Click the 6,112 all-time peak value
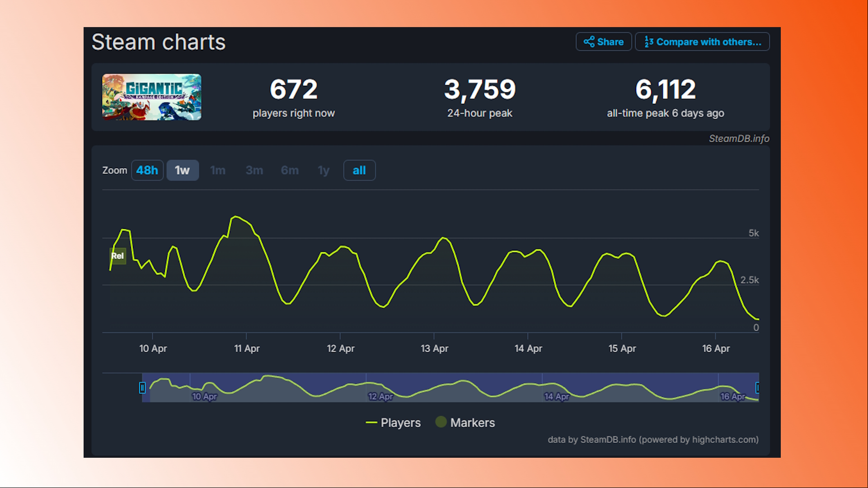Screen dimensions: 868x488 tap(666, 89)
